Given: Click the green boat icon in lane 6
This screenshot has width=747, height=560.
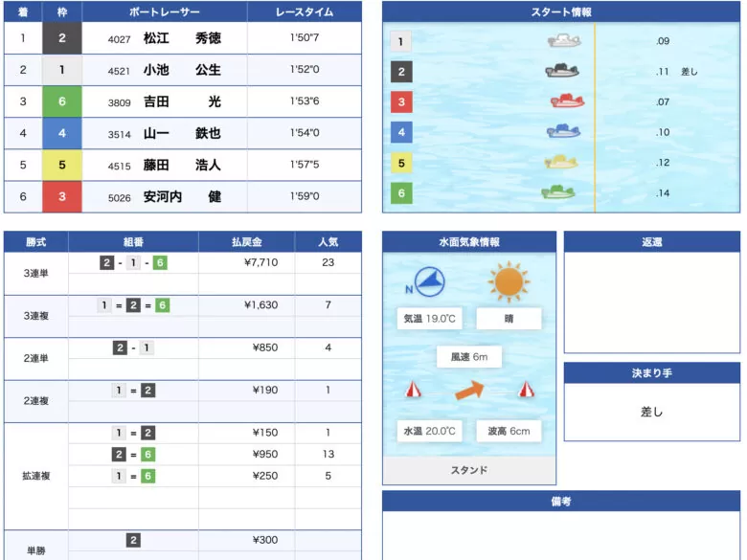Looking at the screenshot, I should click(x=558, y=192).
